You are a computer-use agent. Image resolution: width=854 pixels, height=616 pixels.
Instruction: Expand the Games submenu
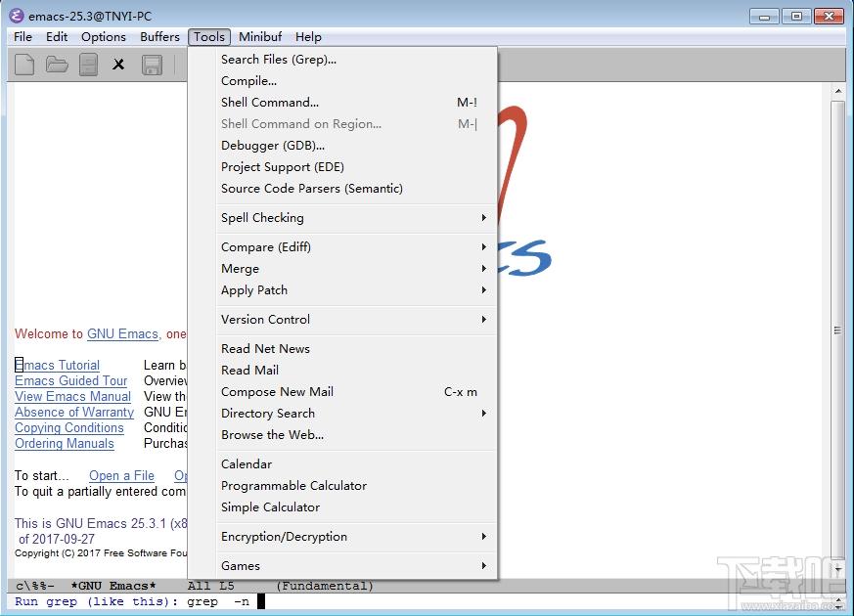pyautogui.click(x=343, y=566)
